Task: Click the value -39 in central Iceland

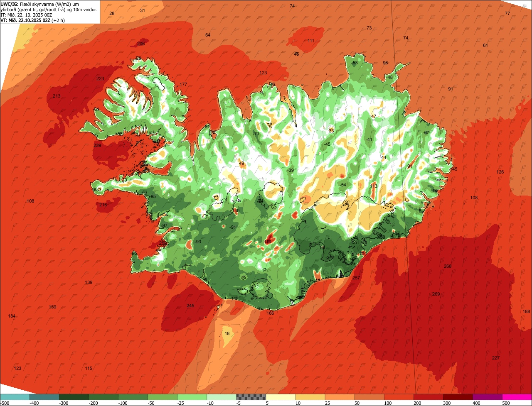Action: coord(291,170)
